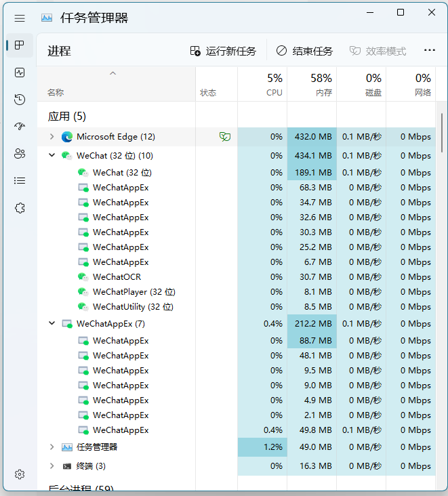Click the 16.3 MB memory cell
This screenshot has width=448, height=496.
(312, 466)
